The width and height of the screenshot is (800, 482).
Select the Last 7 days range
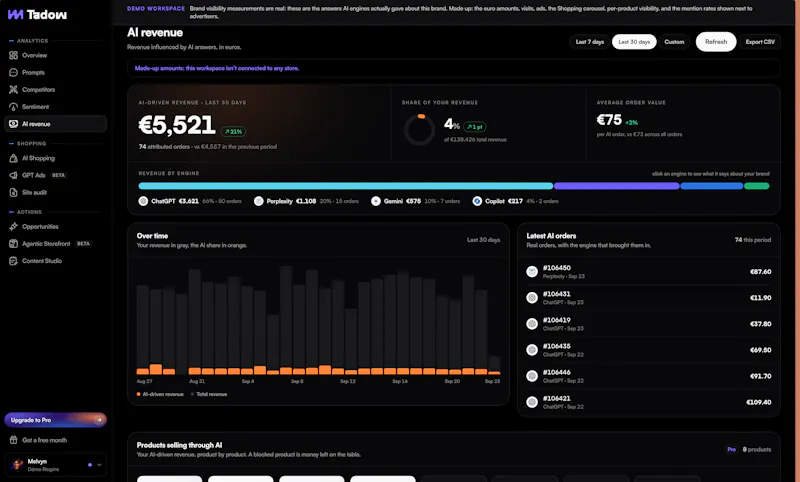click(x=590, y=42)
